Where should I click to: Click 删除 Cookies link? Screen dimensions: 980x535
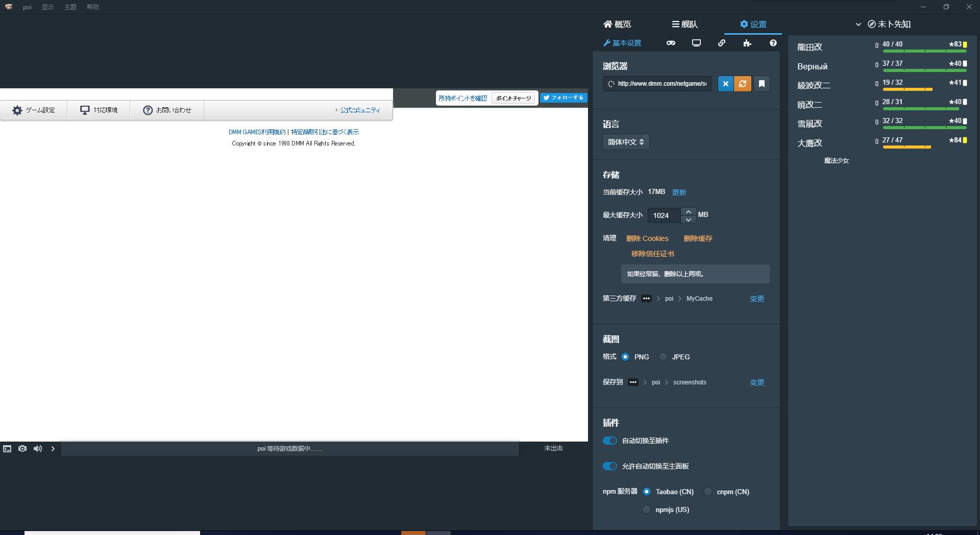(x=647, y=238)
